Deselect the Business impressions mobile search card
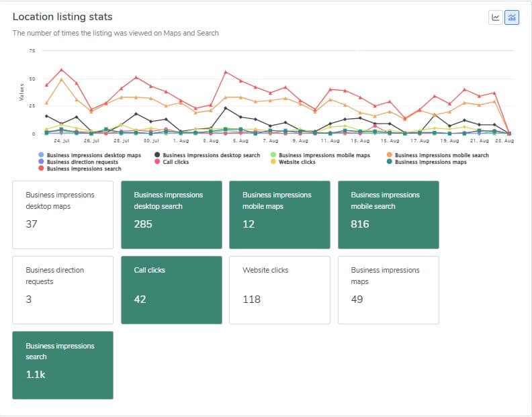This screenshot has width=532, height=417. [x=388, y=215]
